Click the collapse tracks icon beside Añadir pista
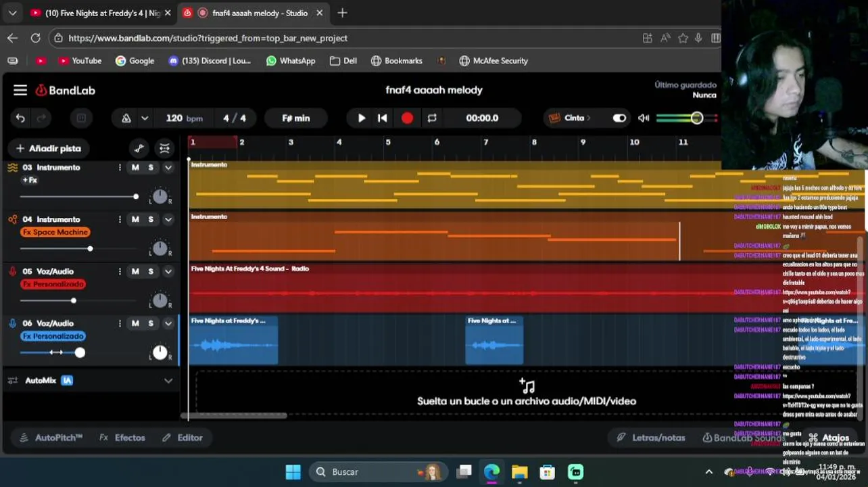The width and height of the screenshot is (868, 487). pyautogui.click(x=164, y=148)
